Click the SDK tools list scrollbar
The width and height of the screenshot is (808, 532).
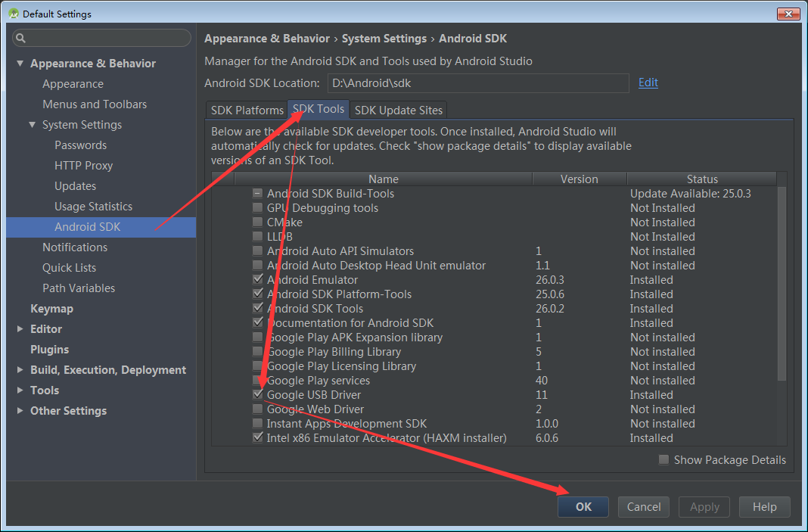782,284
